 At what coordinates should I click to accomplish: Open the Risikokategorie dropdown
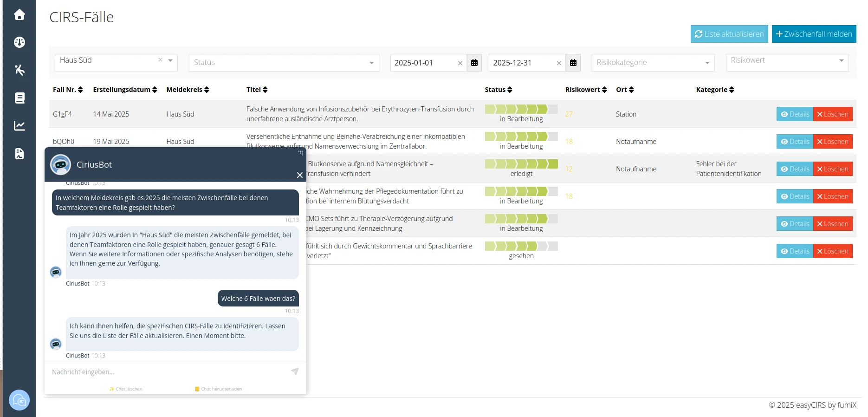click(653, 63)
